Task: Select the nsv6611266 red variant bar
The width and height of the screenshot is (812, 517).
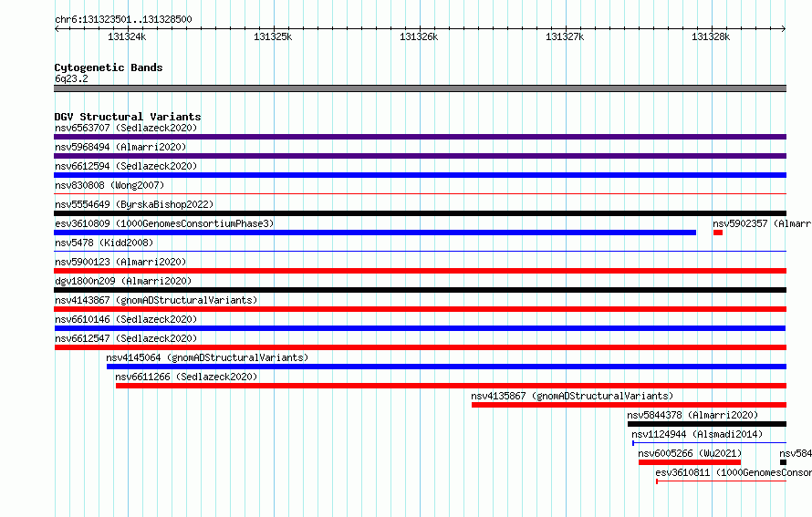Action: (x=451, y=386)
